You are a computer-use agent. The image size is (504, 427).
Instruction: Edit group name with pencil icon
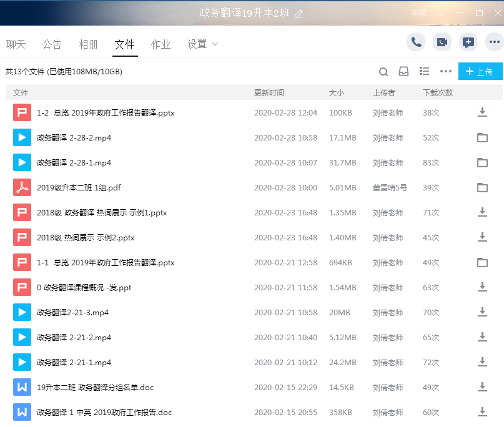click(299, 13)
